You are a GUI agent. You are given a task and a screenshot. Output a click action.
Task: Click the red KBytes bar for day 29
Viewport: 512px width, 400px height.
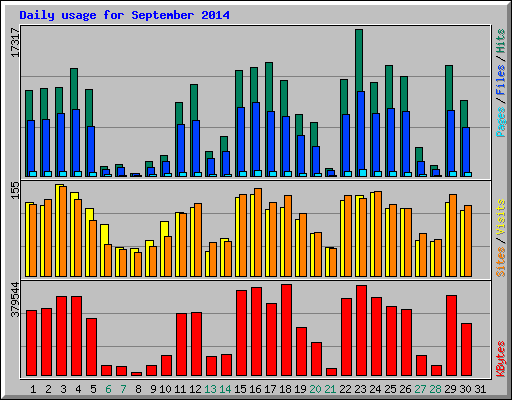[x=451, y=336]
